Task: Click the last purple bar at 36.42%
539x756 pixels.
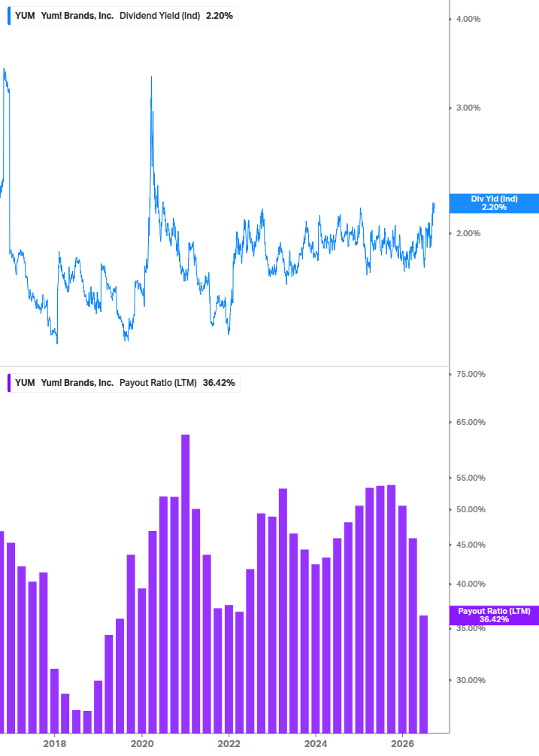Action: pyautogui.click(x=423, y=674)
